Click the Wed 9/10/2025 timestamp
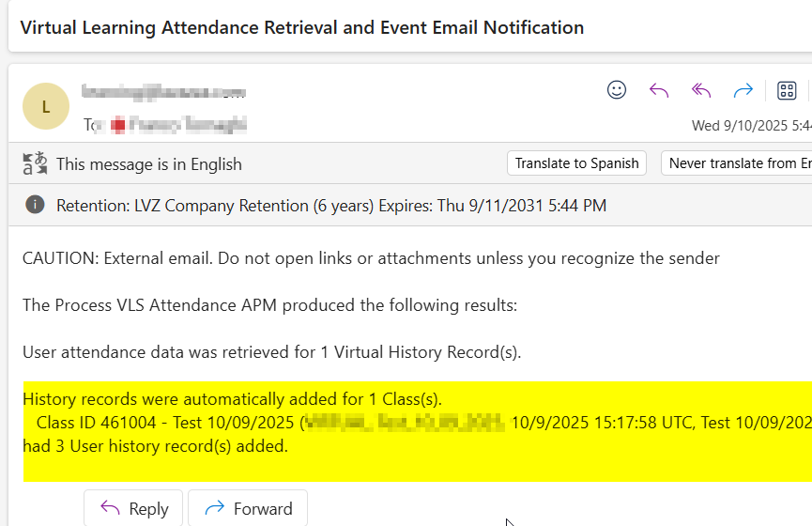 pos(751,125)
